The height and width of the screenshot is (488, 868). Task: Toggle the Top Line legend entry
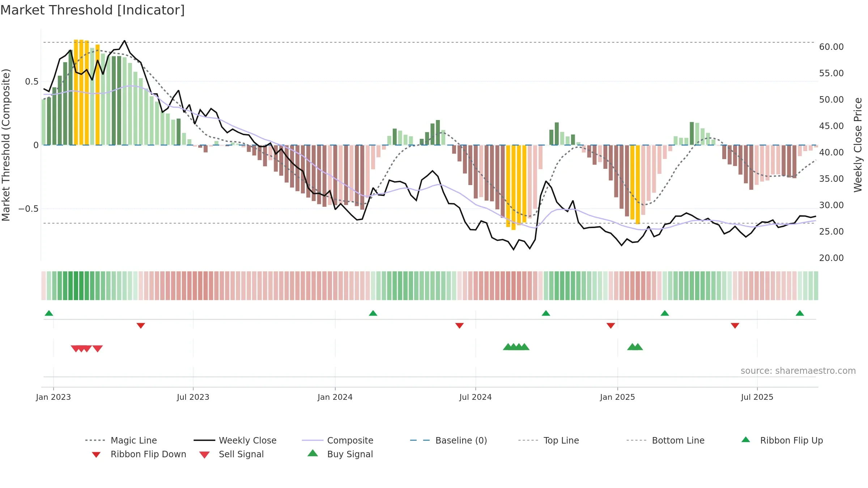[548, 440]
